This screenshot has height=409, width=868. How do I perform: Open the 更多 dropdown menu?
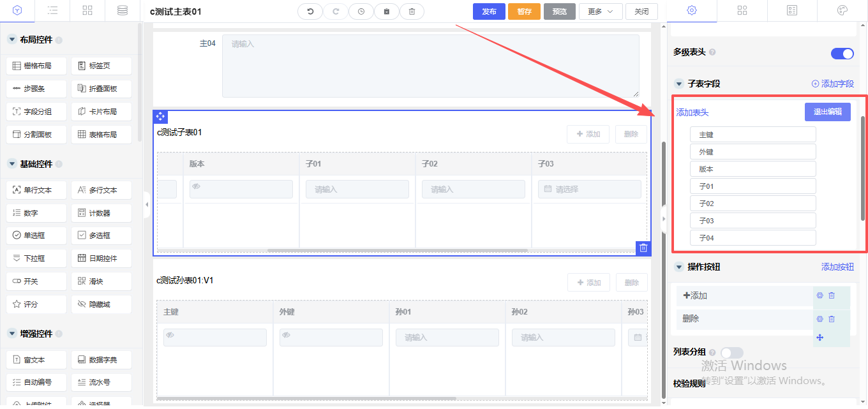click(x=600, y=11)
